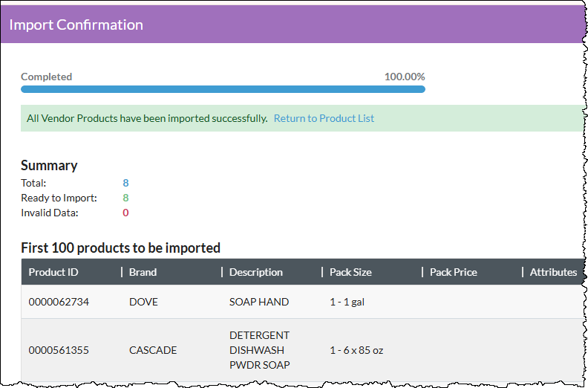
Task: Sort by the Product ID column header
Action: click(53, 272)
